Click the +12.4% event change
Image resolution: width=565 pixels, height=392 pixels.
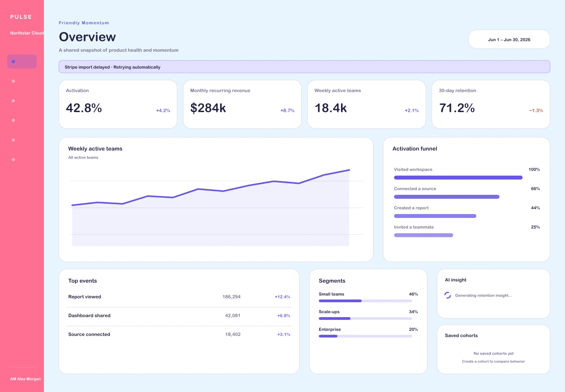click(282, 297)
